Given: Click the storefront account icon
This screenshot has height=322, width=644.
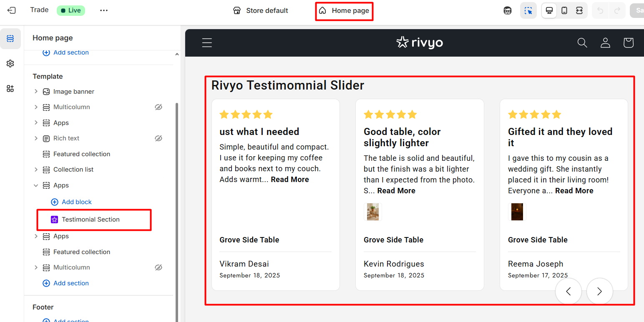Looking at the screenshot, I should point(605,43).
